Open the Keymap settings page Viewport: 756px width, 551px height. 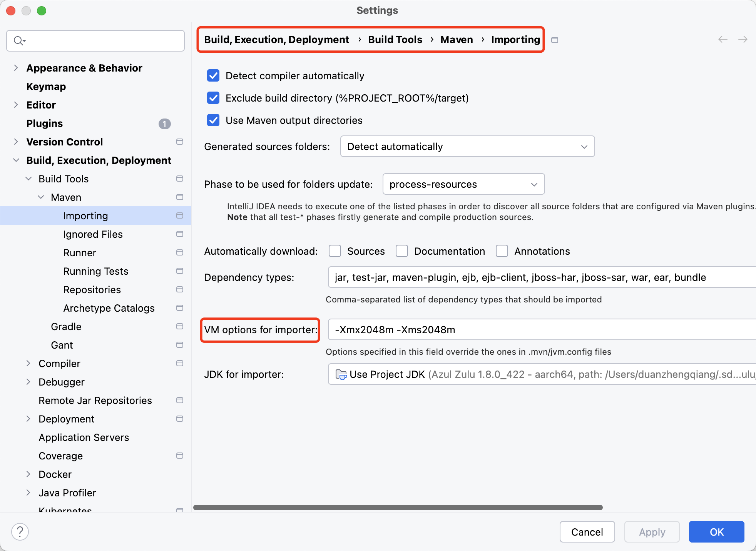(x=46, y=87)
